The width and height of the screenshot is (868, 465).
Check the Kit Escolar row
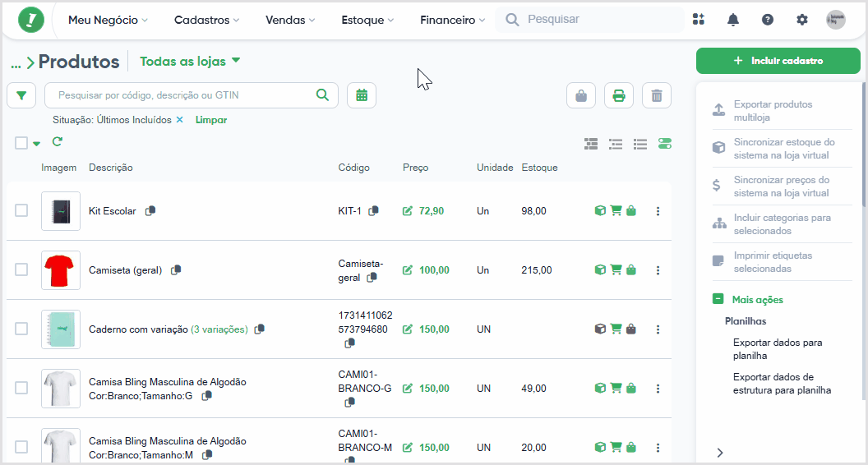coord(21,210)
